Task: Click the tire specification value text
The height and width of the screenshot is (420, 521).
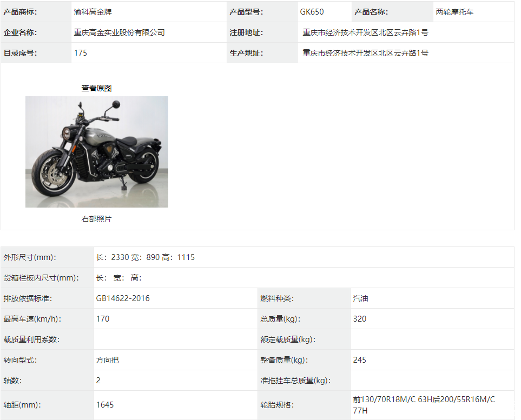Action: (x=424, y=405)
